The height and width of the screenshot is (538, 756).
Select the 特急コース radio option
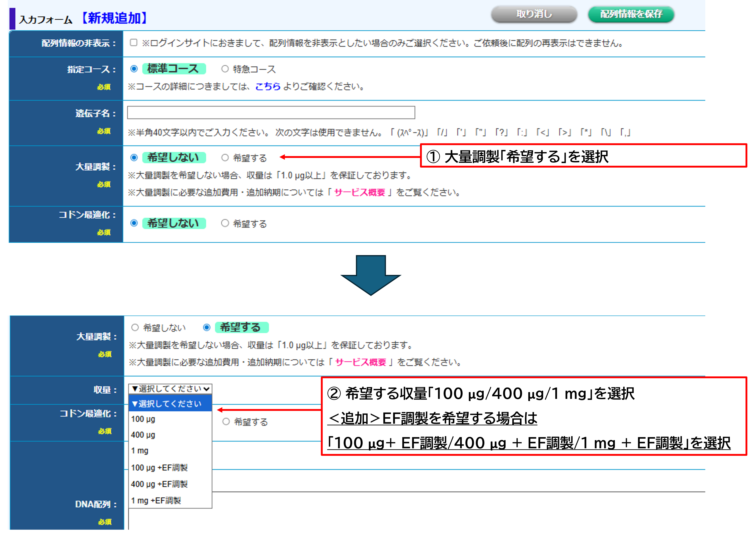225,69
